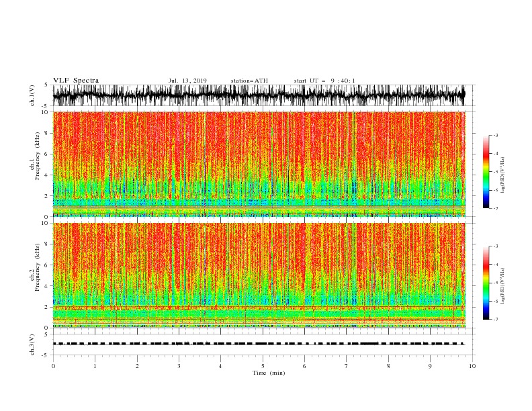Click the "8" kHz tick of ch.1
Image resolution: width=532 pixels, height=411 pixels.
pyautogui.click(x=47, y=133)
